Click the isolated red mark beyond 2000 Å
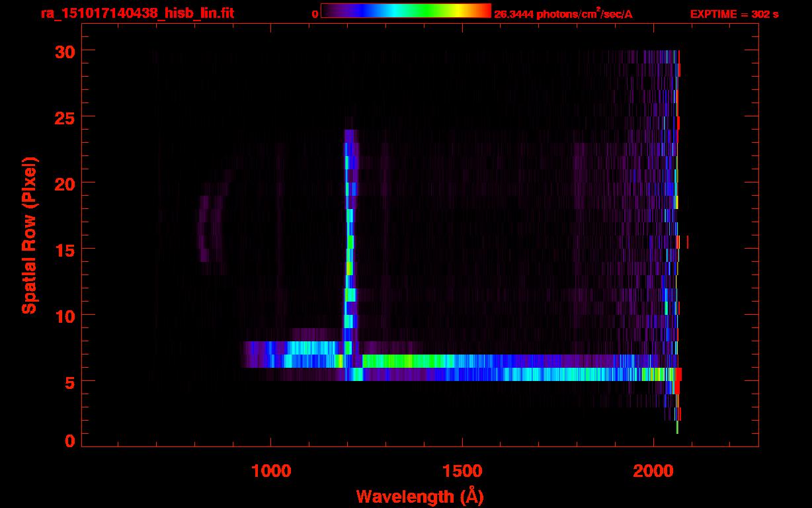 pyautogui.click(x=688, y=242)
